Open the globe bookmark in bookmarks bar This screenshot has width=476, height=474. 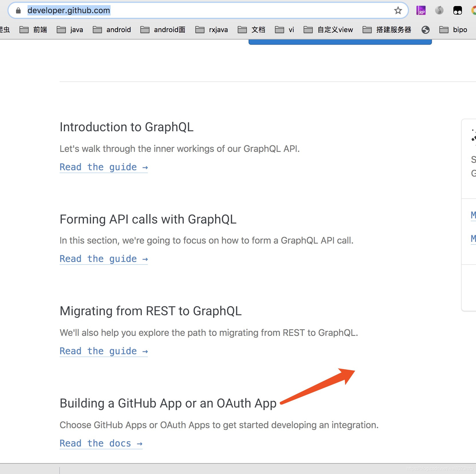click(x=425, y=30)
